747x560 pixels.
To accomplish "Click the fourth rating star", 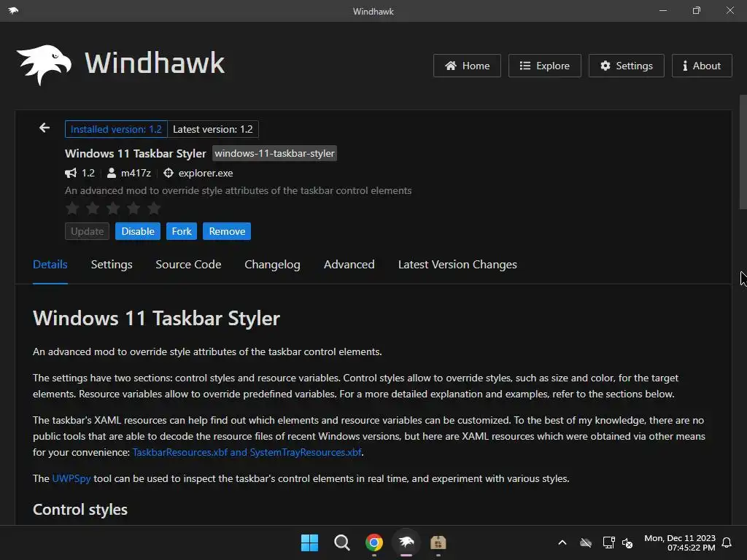I will [134, 208].
